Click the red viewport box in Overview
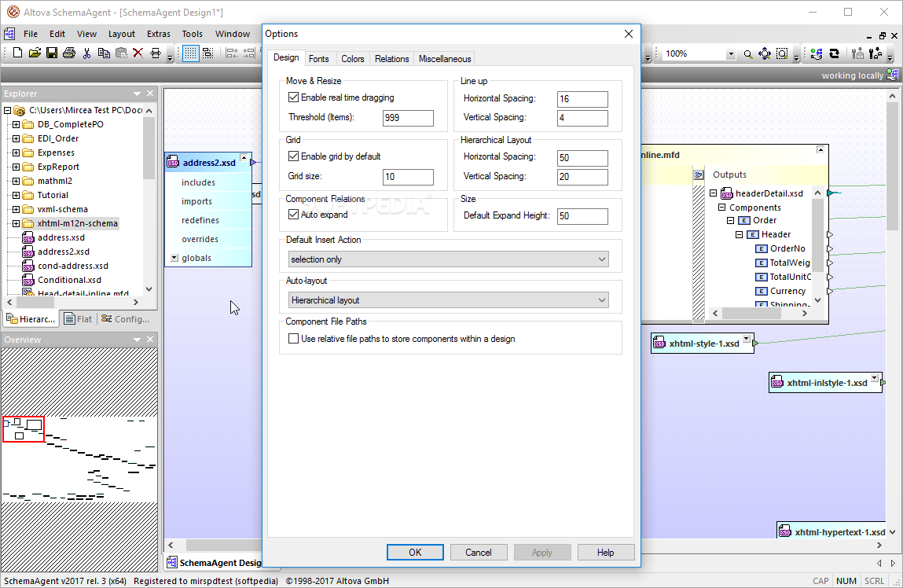This screenshot has height=588, width=903. (23, 429)
